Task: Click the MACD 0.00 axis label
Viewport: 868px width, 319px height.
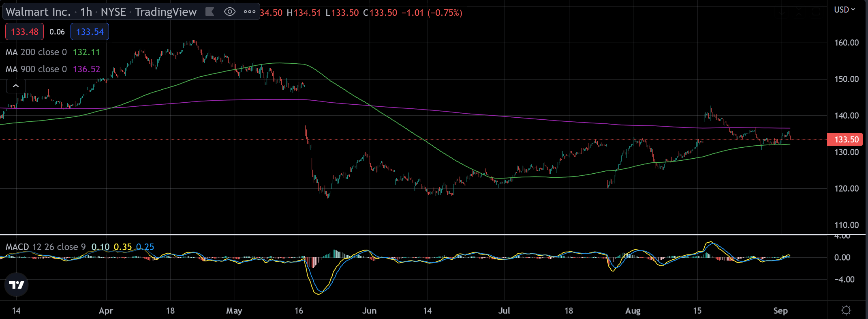Action: [842, 257]
